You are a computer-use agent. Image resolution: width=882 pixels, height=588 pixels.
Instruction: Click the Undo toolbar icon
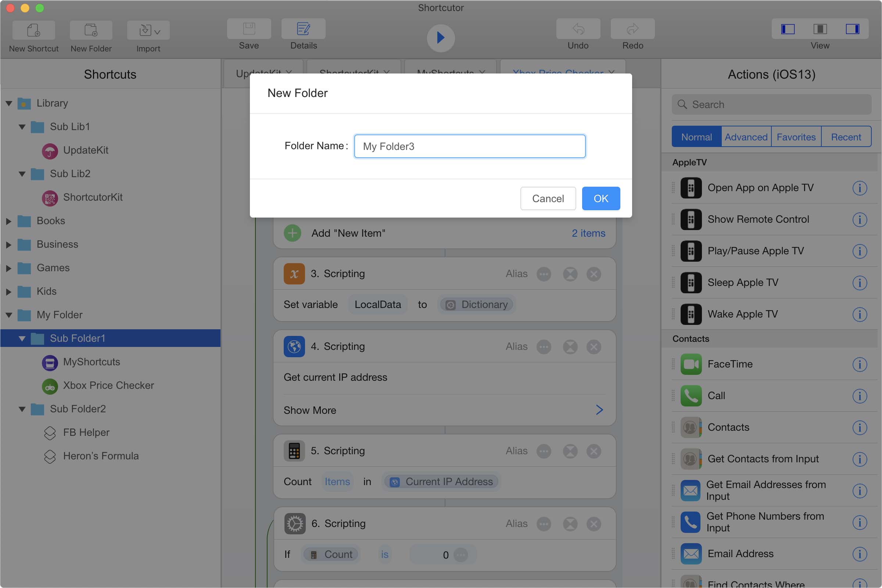pos(578,29)
